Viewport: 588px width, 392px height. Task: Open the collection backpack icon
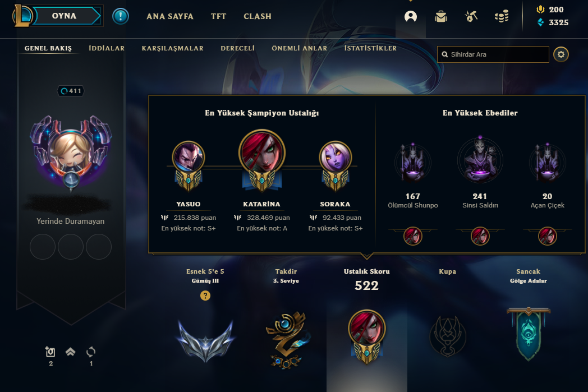pos(441,16)
